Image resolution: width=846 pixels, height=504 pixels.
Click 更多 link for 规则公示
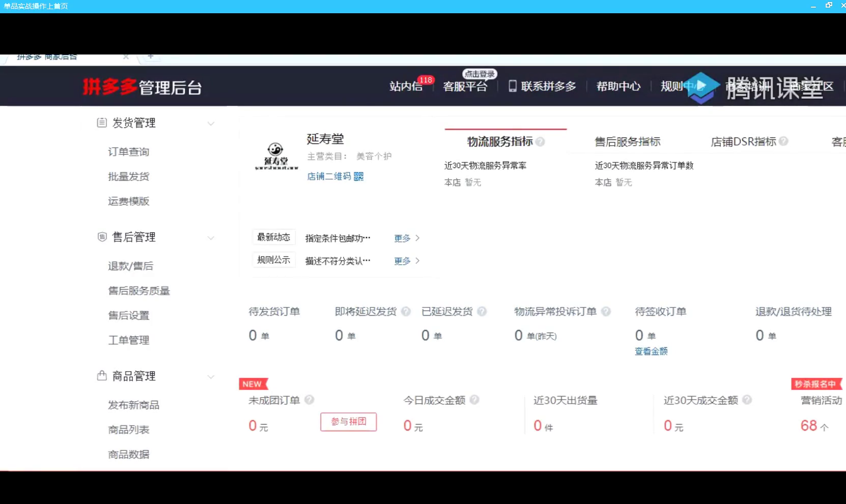tap(402, 261)
